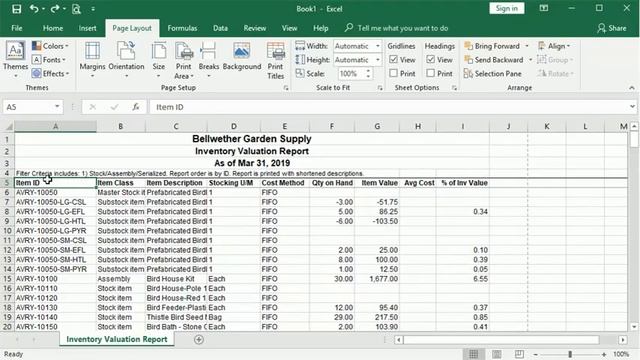
Task: Open Print Titles settings
Action: [276, 60]
